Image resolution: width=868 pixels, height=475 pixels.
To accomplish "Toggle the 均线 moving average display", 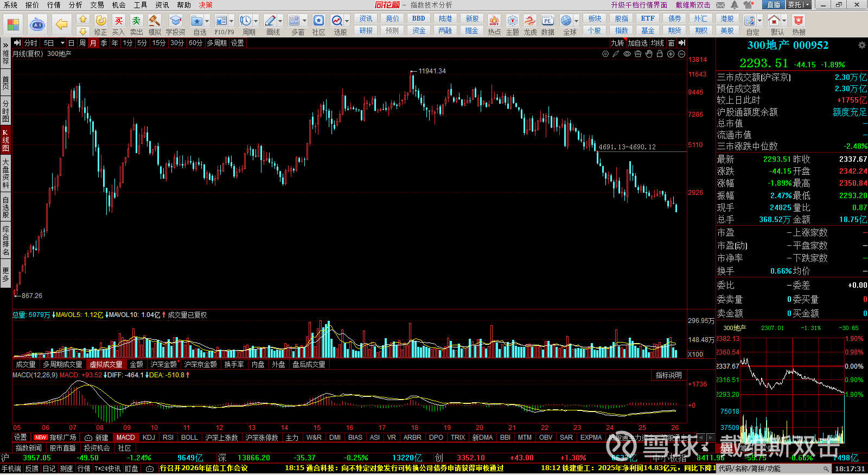I will click(x=658, y=43).
